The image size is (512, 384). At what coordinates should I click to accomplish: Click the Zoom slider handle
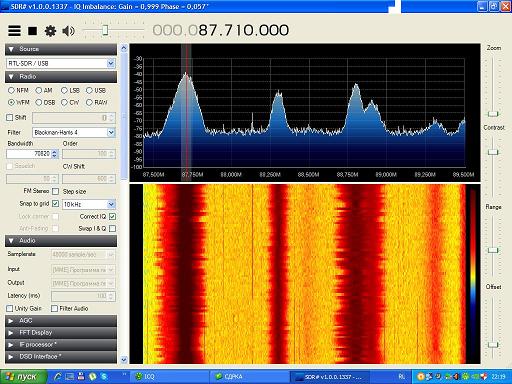point(493,114)
